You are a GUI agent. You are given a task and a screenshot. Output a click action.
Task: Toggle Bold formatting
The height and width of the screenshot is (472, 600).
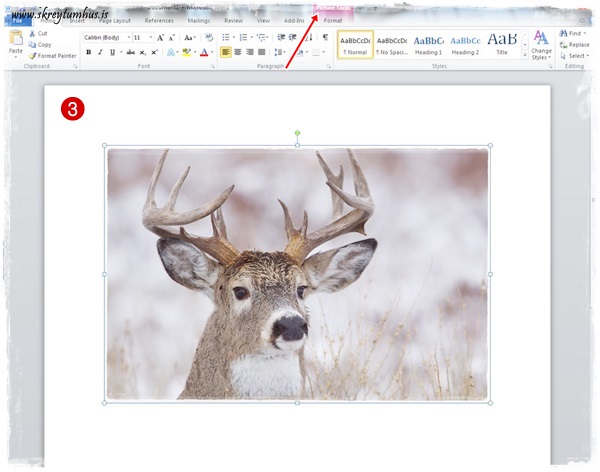pos(88,52)
